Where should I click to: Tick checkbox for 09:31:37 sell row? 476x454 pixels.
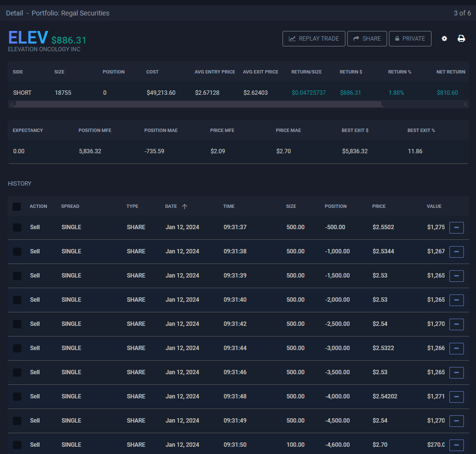click(17, 227)
